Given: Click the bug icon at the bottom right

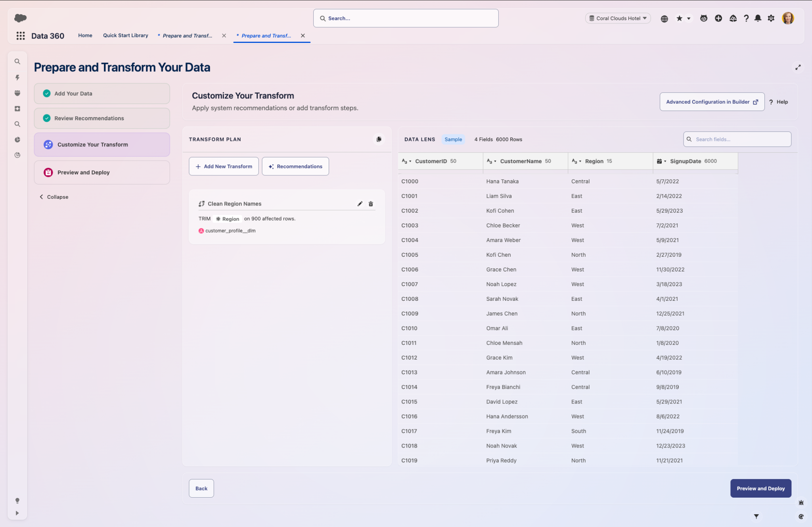Looking at the screenshot, I should [x=801, y=503].
